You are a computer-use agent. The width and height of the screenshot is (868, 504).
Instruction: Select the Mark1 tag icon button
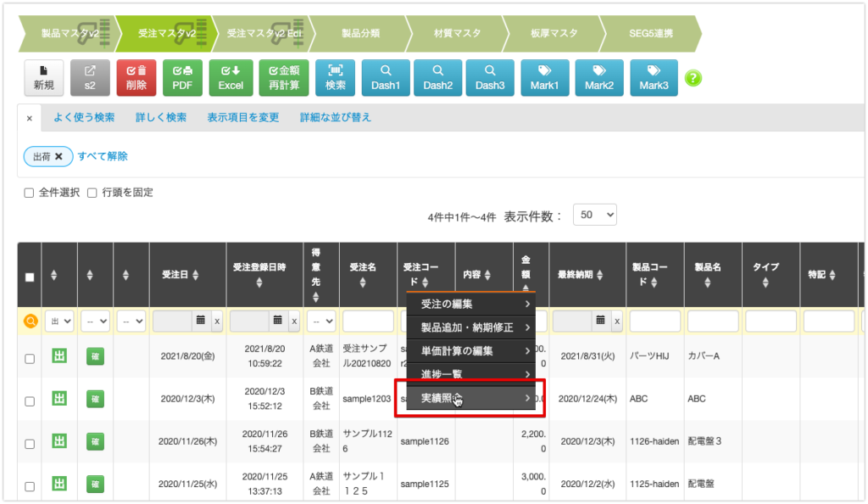coord(545,77)
